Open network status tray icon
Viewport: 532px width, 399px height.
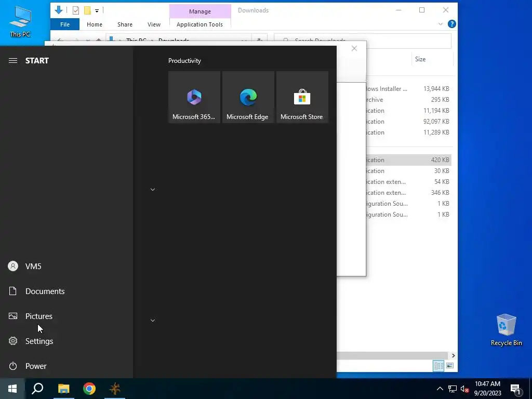453,389
